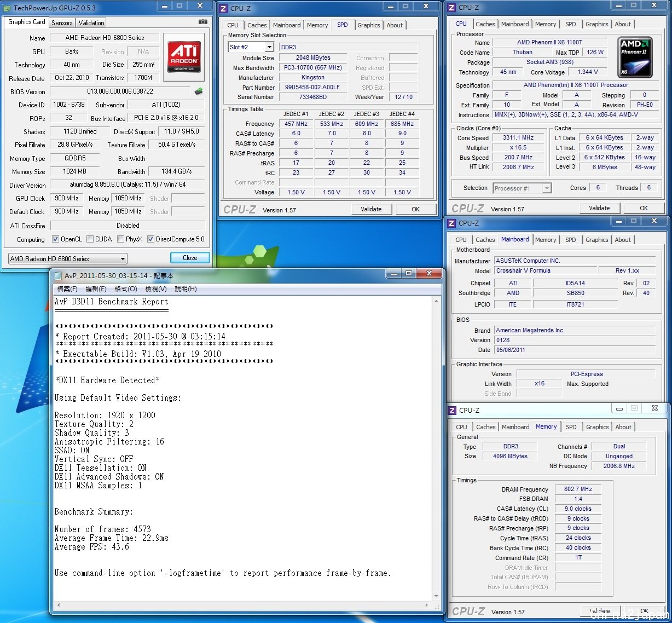This screenshot has height=623, width=672.
Task: Click the "AMD Radeon HD 6800 Series" name field
Action: point(105,38)
